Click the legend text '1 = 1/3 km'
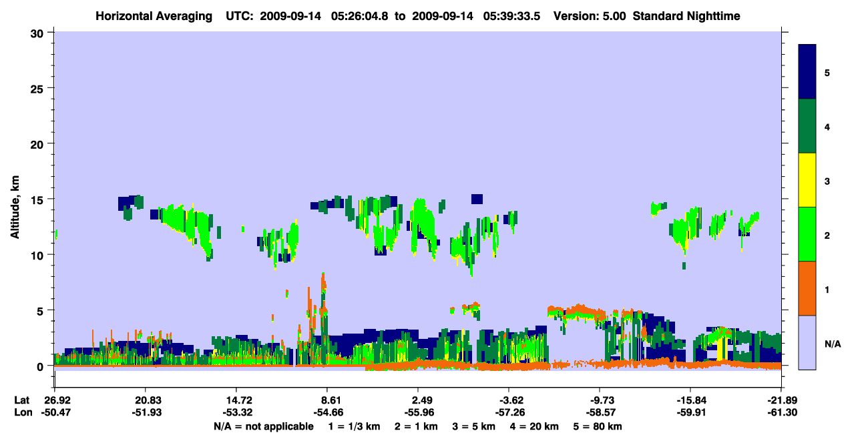 (354, 426)
